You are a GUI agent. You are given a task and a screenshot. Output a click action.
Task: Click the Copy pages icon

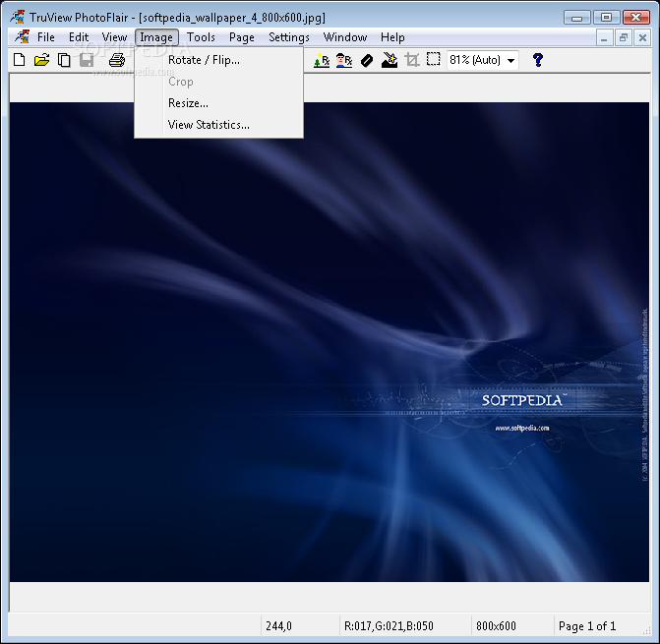64,60
